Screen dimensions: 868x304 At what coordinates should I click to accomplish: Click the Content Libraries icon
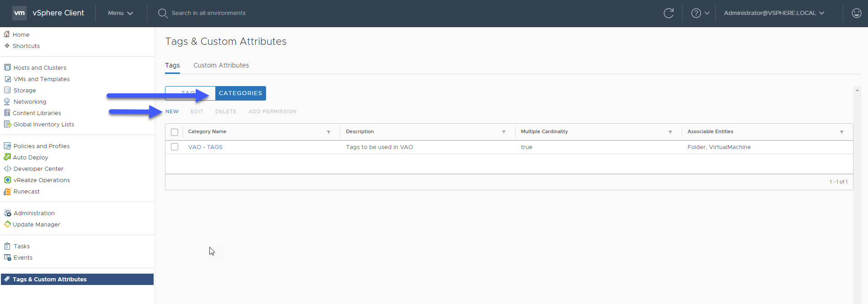point(7,113)
